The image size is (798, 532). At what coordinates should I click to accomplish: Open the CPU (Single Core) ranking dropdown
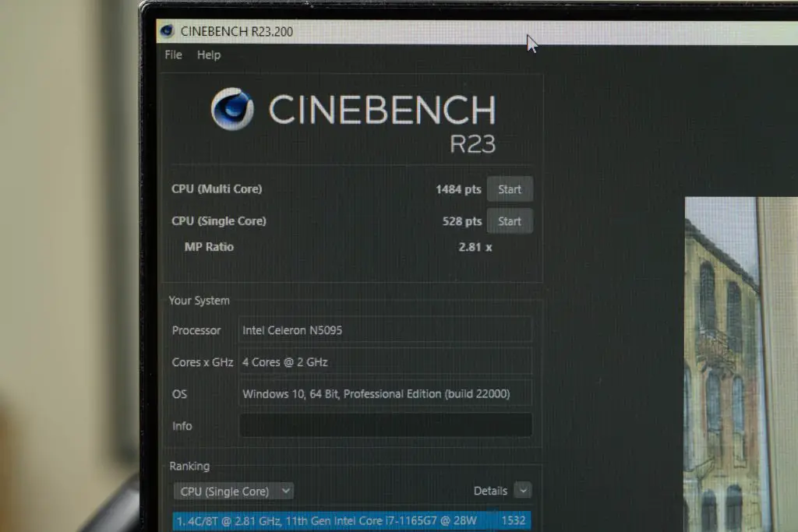coord(234,491)
